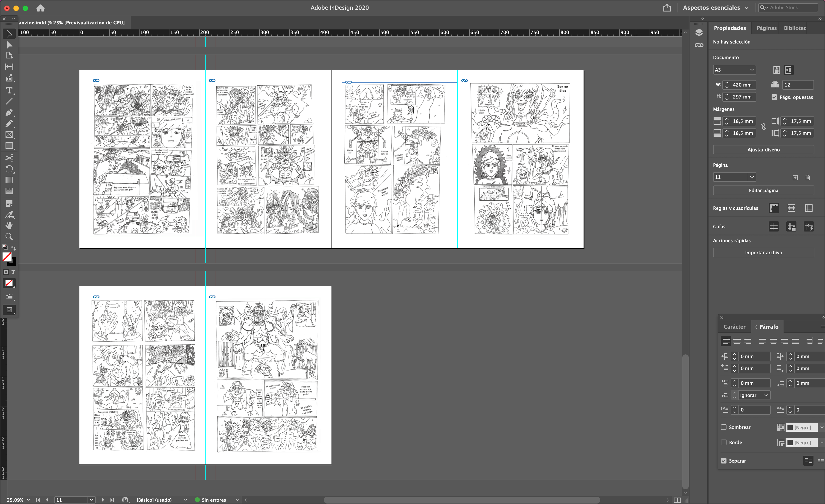The height and width of the screenshot is (504, 825).
Task: Click the fill color swatch
Action: click(7, 257)
